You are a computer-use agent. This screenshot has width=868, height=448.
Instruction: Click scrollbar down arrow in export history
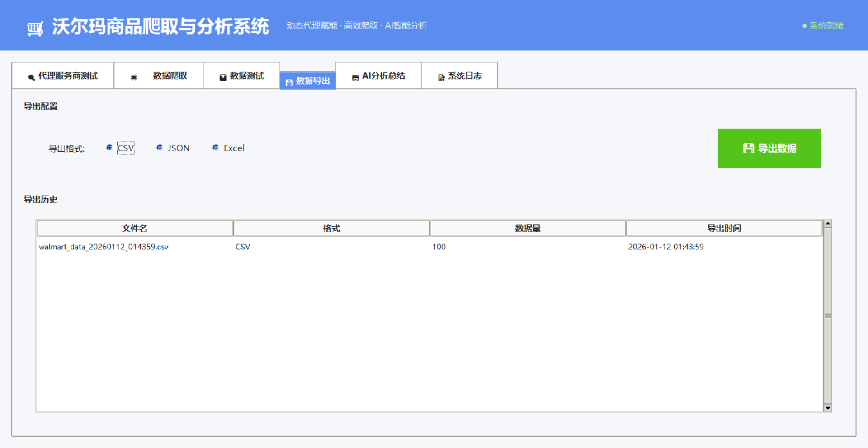828,408
